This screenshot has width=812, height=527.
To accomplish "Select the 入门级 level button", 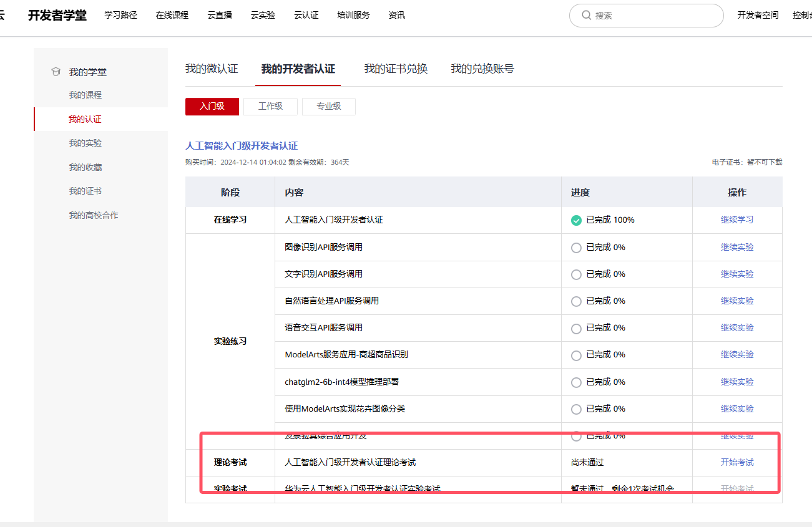I will [212, 107].
